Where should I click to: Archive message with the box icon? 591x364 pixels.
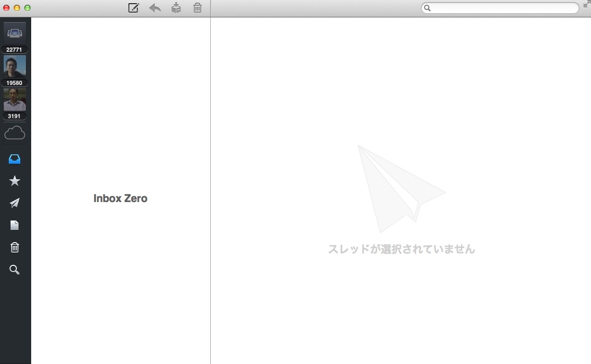(x=176, y=7)
